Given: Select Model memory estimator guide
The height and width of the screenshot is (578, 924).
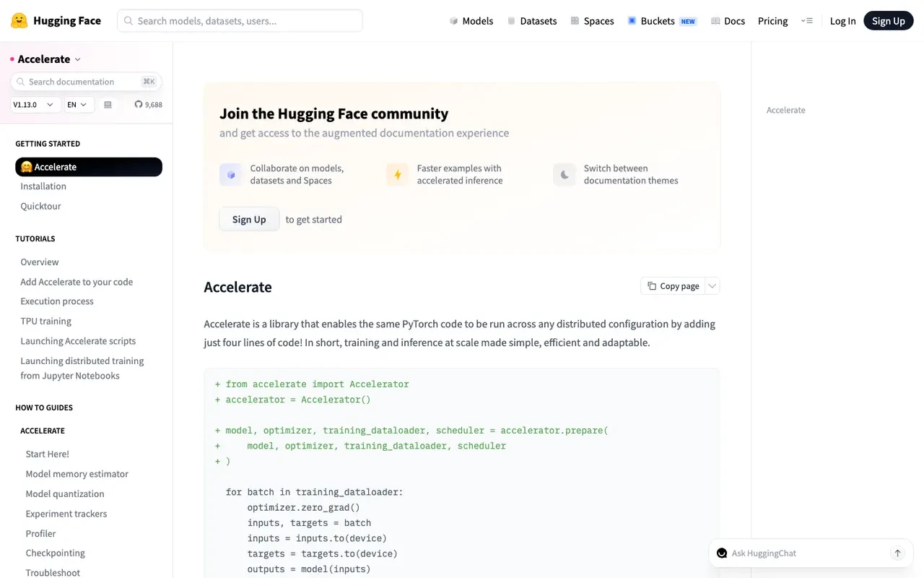Looking at the screenshot, I should click(x=77, y=474).
